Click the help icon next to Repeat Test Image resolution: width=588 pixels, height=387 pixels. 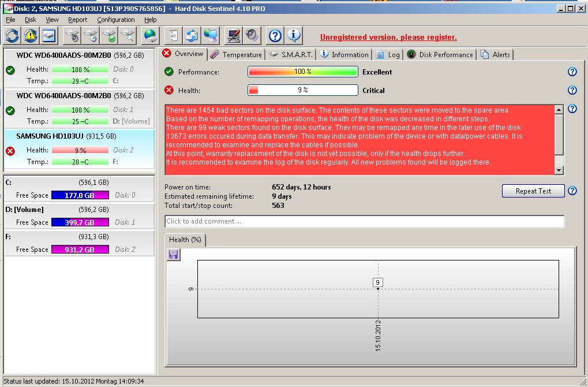(572, 191)
